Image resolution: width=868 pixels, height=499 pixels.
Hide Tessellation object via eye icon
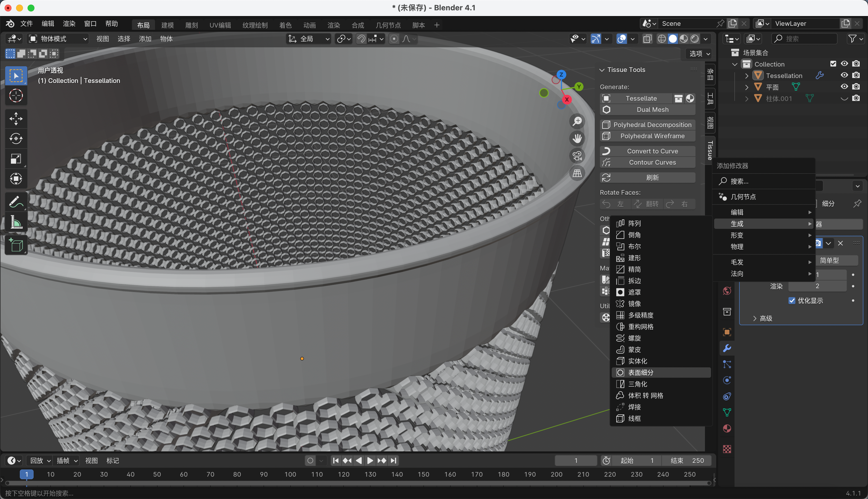pos(844,75)
